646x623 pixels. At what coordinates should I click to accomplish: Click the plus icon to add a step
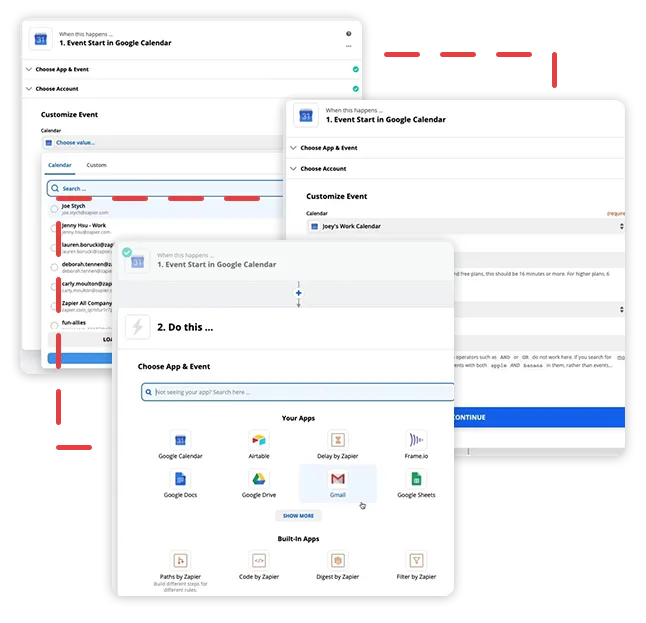[x=299, y=293]
